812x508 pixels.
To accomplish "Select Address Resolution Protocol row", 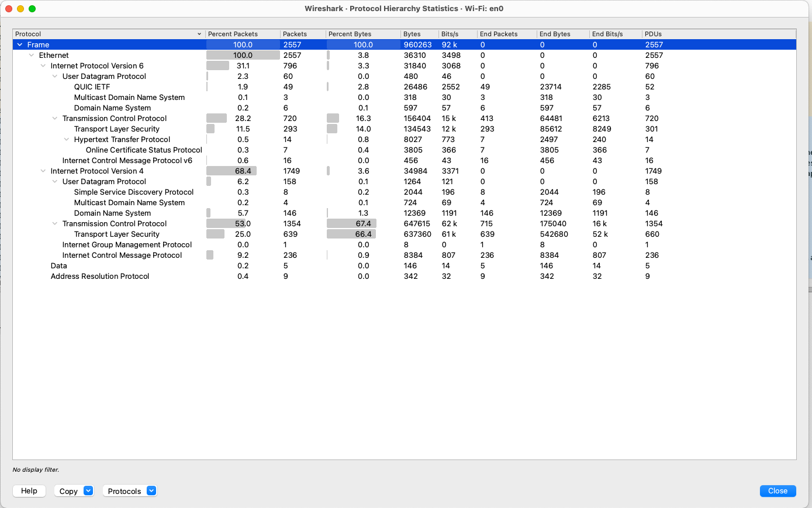I will tap(405, 277).
